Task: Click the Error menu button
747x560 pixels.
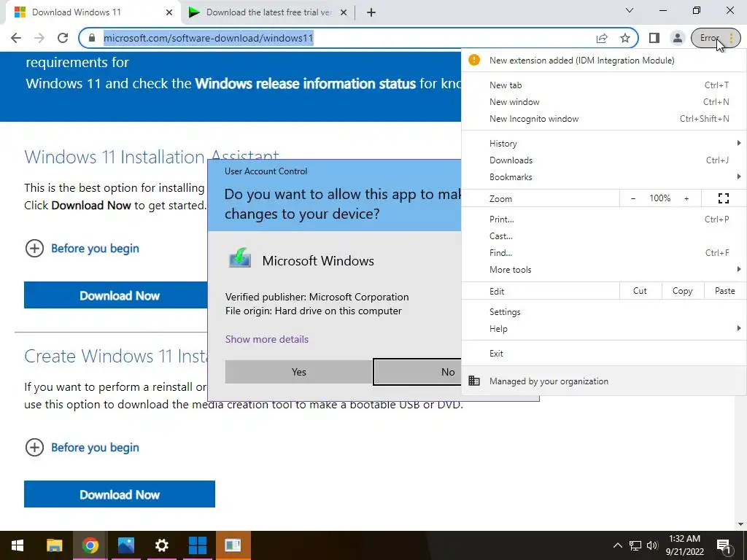Action: click(x=716, y=38)
